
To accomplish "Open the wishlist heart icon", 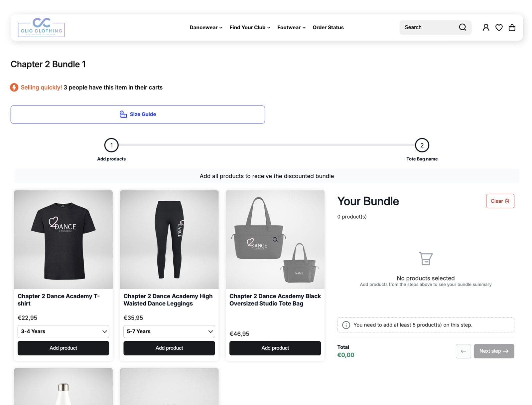I will [x=499, y=28].
